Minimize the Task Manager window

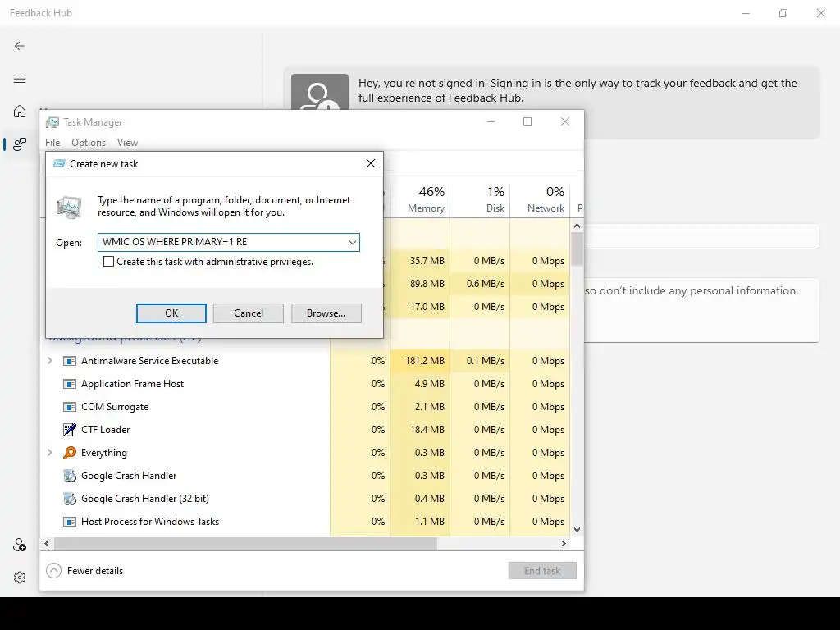[491, 121]
